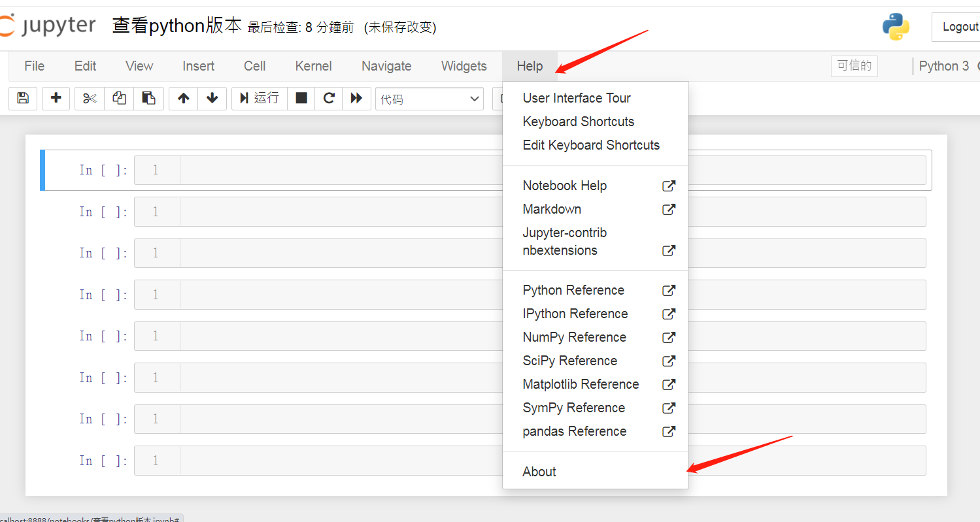Open Python Reference

point(595,290)
